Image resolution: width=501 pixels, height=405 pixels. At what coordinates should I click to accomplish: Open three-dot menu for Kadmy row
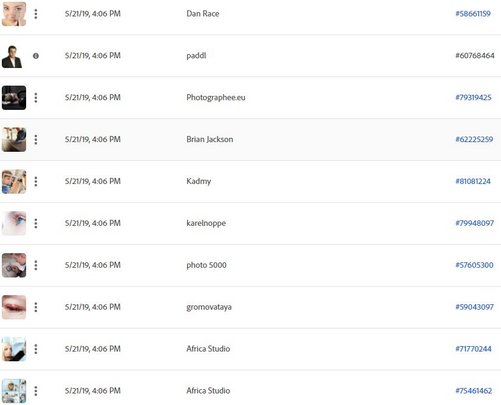(36, 181)
